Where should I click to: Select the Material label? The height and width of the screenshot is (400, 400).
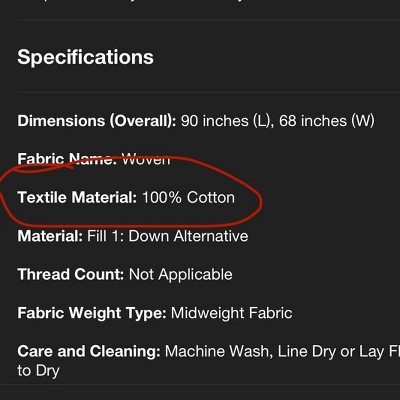point(50,236)
